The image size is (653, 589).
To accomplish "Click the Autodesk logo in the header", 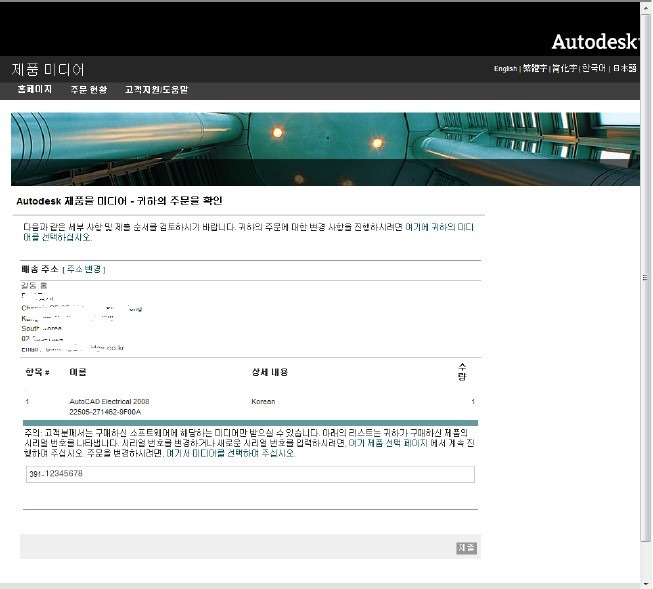I will [x=595, y=42].
